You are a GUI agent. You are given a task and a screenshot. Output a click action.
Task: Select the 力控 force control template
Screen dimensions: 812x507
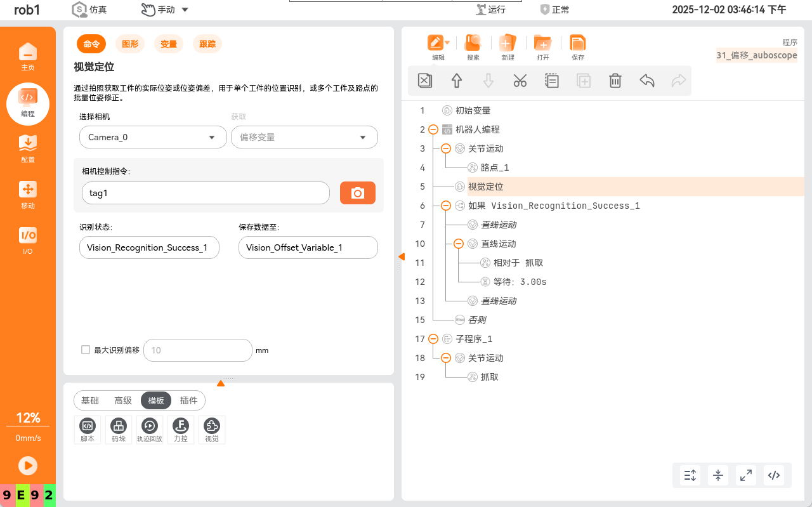(x=181, y=430)
